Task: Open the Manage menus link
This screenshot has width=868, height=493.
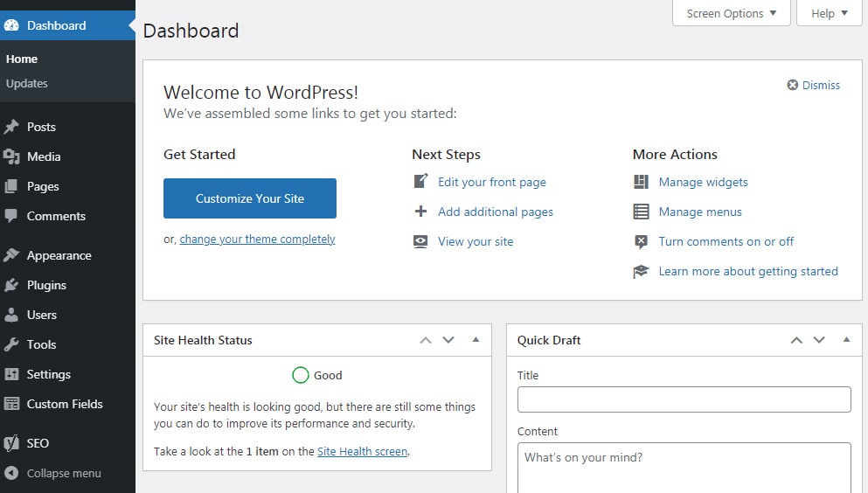Action: click(700, 212)
